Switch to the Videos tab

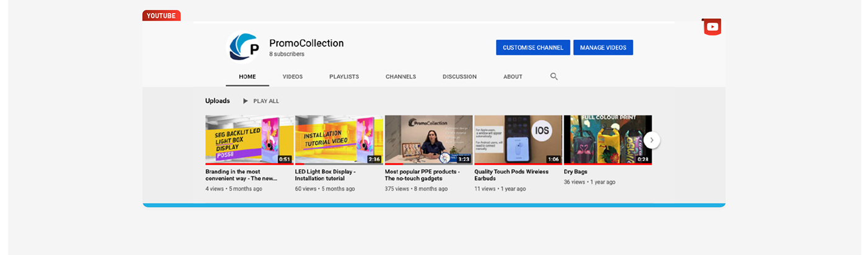293,77
